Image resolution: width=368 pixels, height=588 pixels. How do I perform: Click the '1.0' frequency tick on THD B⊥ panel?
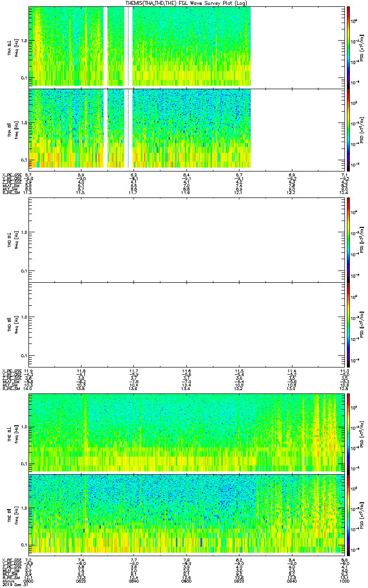click(24, 232)
